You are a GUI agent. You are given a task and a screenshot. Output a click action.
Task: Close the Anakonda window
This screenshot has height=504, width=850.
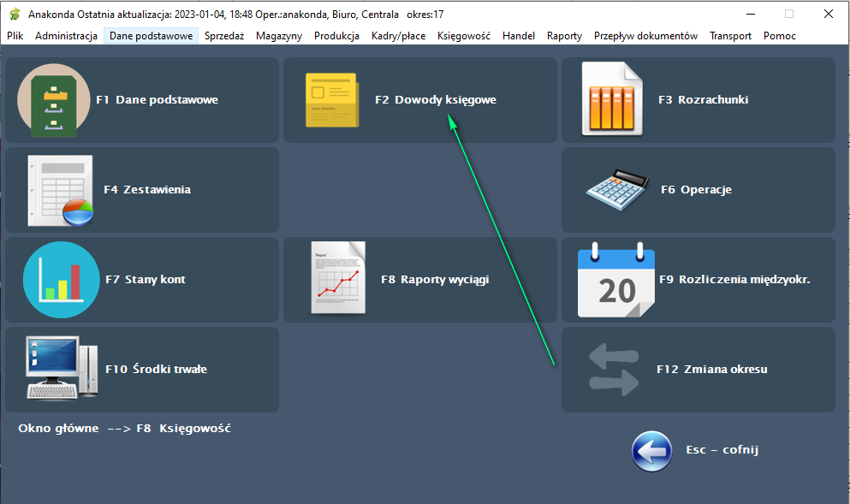coord(829,14)
